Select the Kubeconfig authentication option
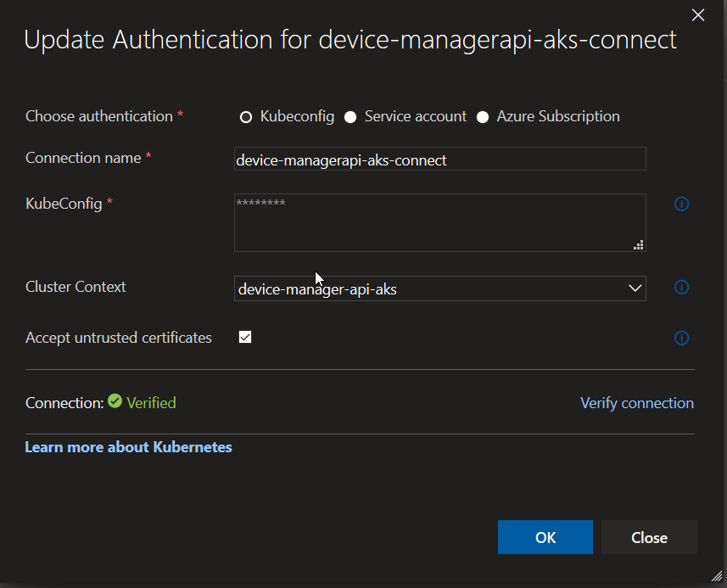The image size is (727, 588). pyautogui.click(x=246, y=117)
